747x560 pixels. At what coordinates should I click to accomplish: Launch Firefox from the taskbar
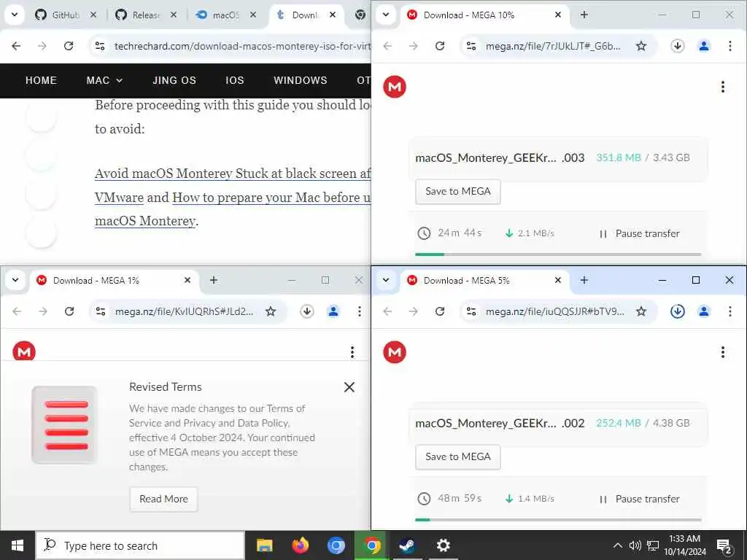[x=300, y=545]
